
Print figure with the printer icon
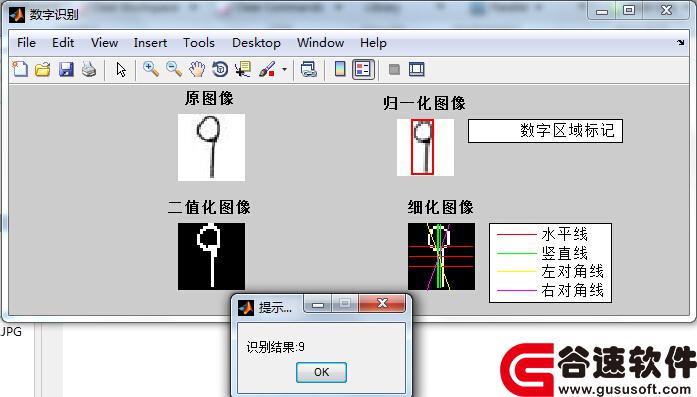[x=89, y=69]
